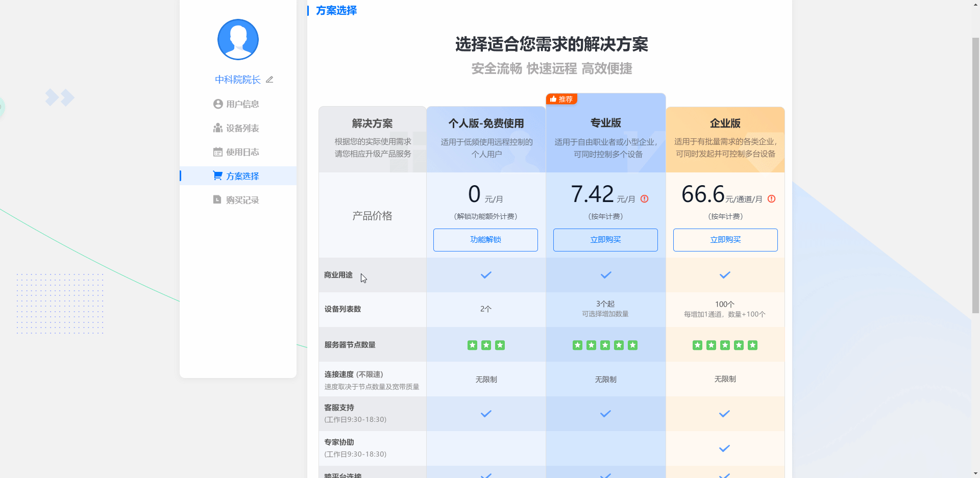Click the scrollbar down arrow

[975, 473]
